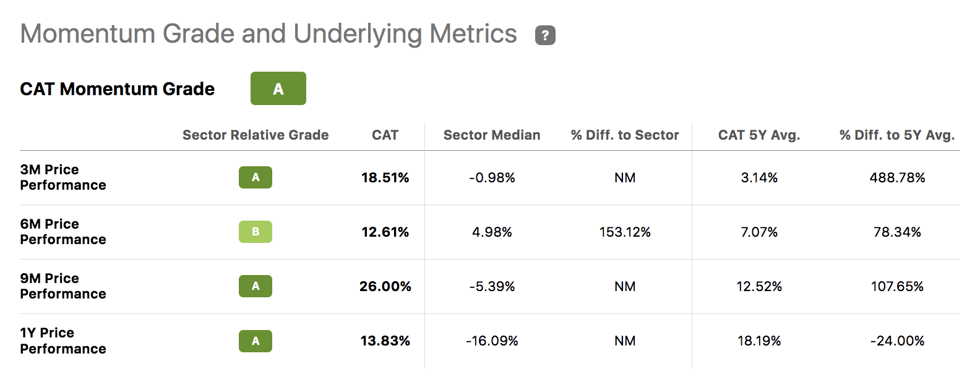Screen dimensions: 980x377
Task: Click the CAT 5Y Avg. column header
Action: tap(759, 135)
